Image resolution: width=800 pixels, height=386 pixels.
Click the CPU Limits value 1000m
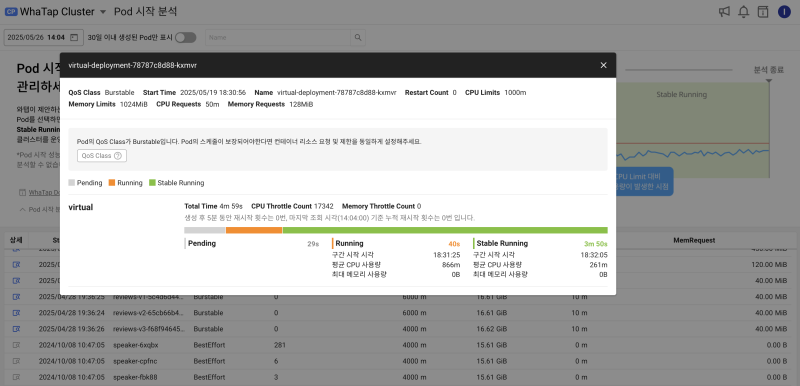[515, 93]
